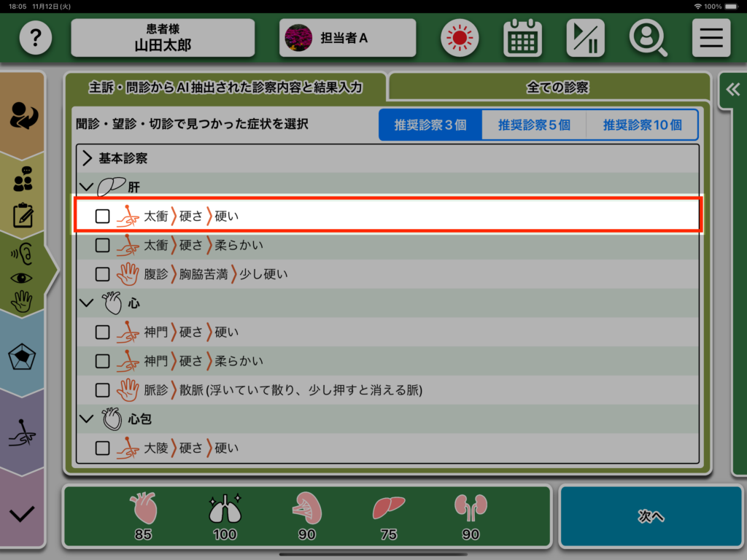Click the checkmark icon in sidebar
The height and width of the screenshot is (560, 747).
coord(22,513)
